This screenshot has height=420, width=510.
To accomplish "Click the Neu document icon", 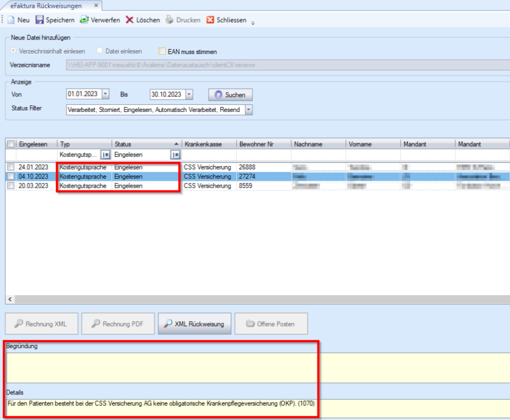I will click(12, 20).
